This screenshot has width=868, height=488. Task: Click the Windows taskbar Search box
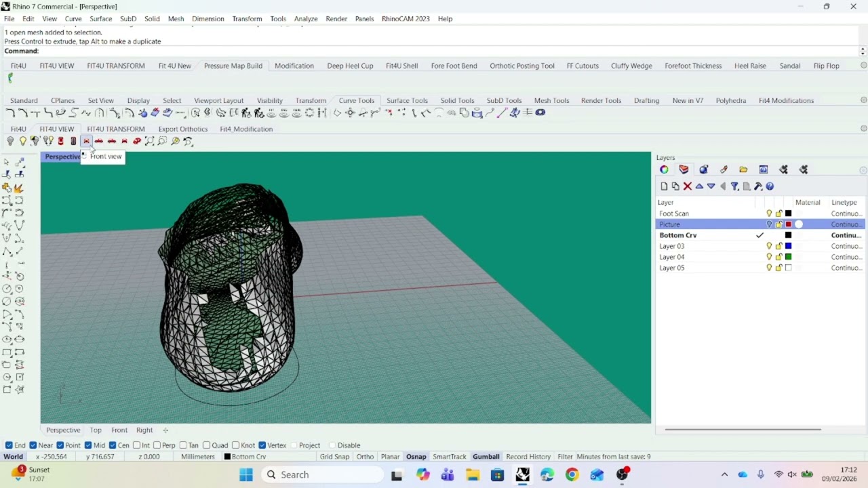[x=322, y=475]
